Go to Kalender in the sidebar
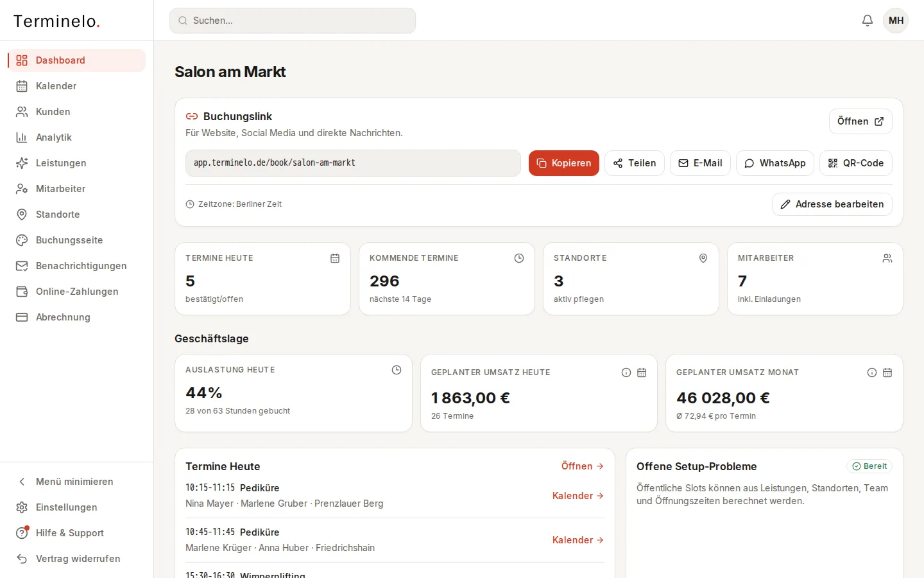The image size is (924, 578). 77,86
